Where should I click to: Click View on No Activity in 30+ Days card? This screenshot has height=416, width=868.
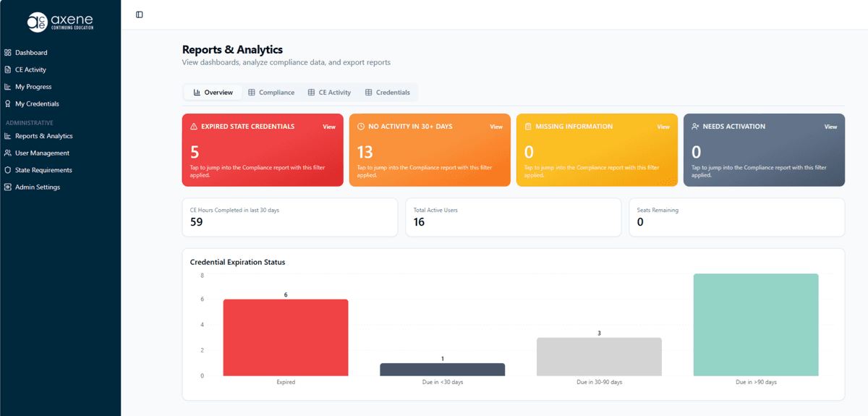point(496,127)
